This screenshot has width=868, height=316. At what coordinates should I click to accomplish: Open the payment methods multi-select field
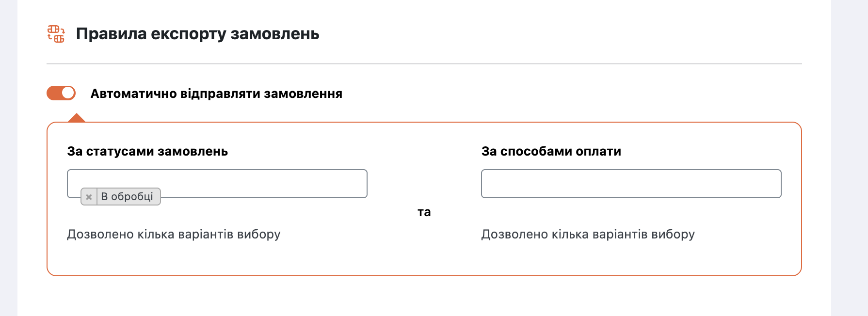631,184
